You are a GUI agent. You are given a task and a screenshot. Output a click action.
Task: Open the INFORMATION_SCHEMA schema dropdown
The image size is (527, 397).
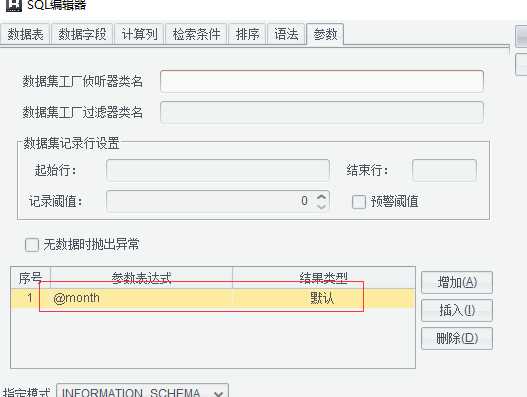click(x=143, y=391)
